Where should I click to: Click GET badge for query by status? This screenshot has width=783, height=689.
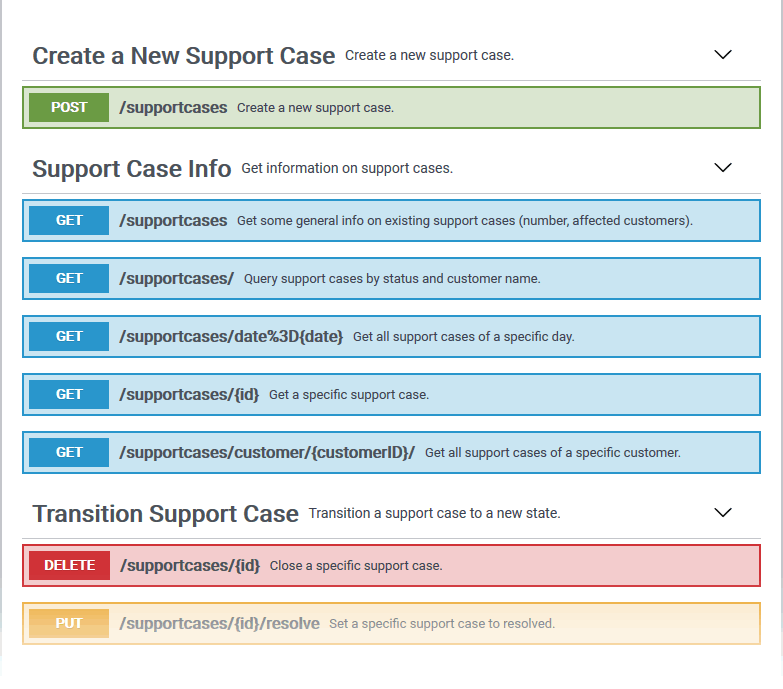pyautogui.click(x=69, y=278)
